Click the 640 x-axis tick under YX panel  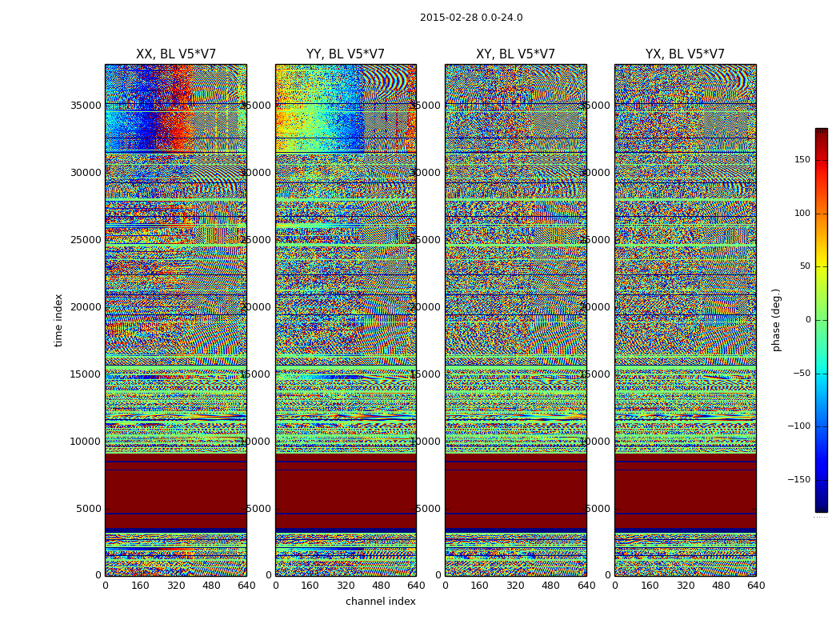756,586
